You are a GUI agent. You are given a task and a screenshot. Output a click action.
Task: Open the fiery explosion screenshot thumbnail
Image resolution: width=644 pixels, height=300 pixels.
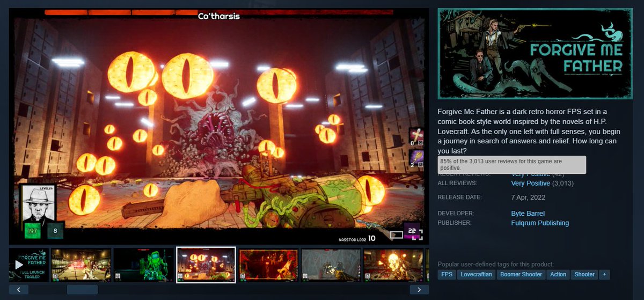pos(393,265)
